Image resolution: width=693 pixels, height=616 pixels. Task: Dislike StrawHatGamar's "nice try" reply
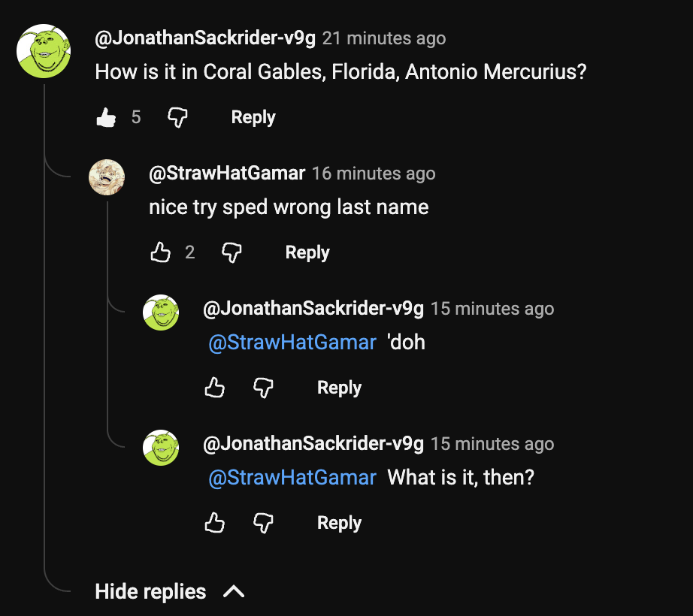(x=232, y=252)
